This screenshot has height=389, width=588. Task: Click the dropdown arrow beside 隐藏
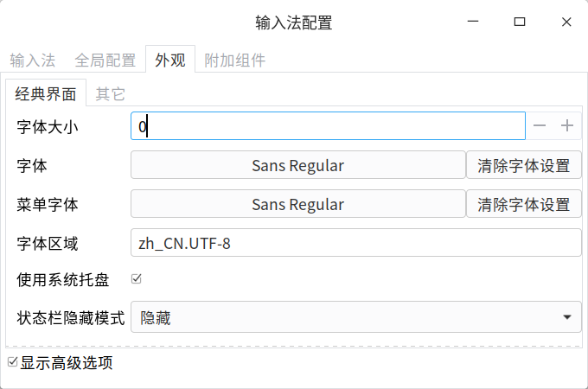[566, 317]
